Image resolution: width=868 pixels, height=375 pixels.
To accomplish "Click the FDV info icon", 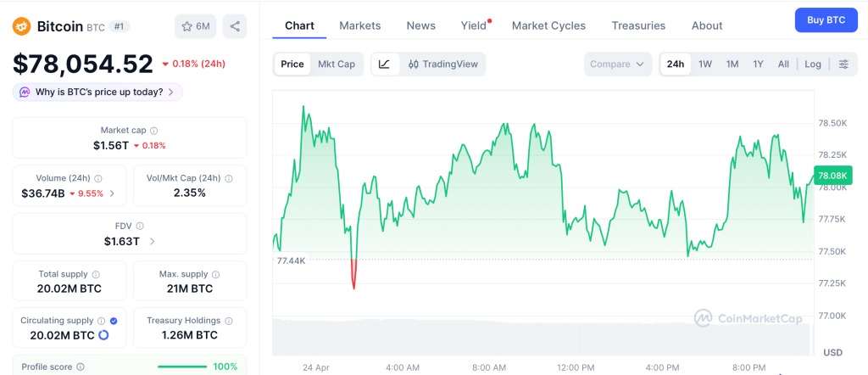I will coord(140,227).
